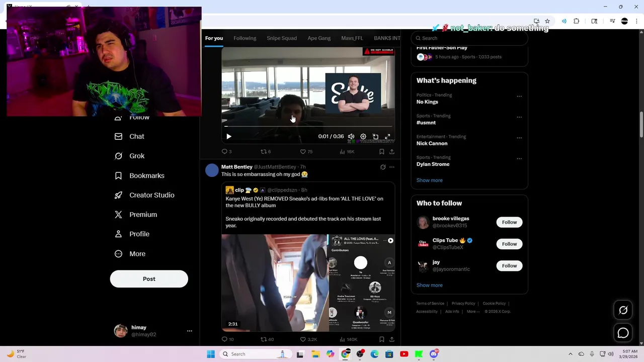Screen dimensions: 644x362
Task: Open the Windows Start menu
Action: tap(211, 354)
